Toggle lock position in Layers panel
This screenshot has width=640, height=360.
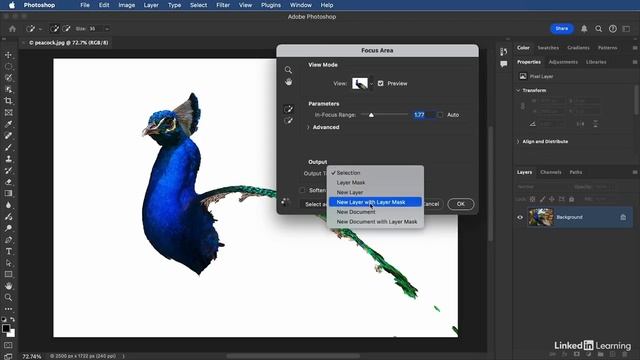tap(552, 199)
